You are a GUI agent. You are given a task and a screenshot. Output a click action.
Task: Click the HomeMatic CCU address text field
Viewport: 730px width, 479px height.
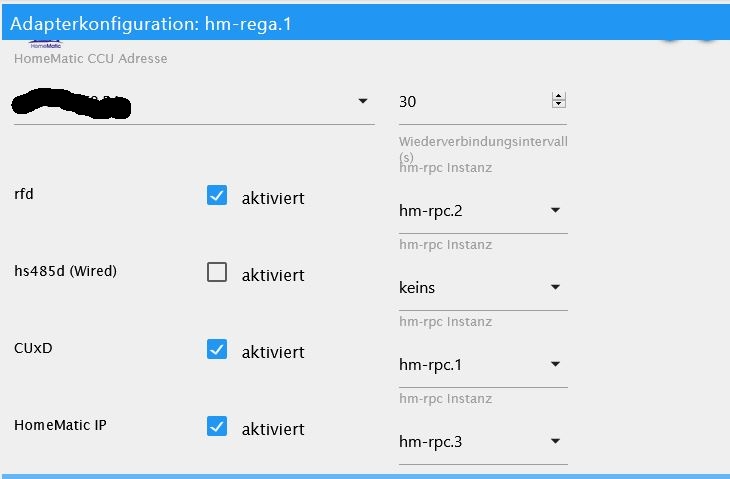(180, 102)
